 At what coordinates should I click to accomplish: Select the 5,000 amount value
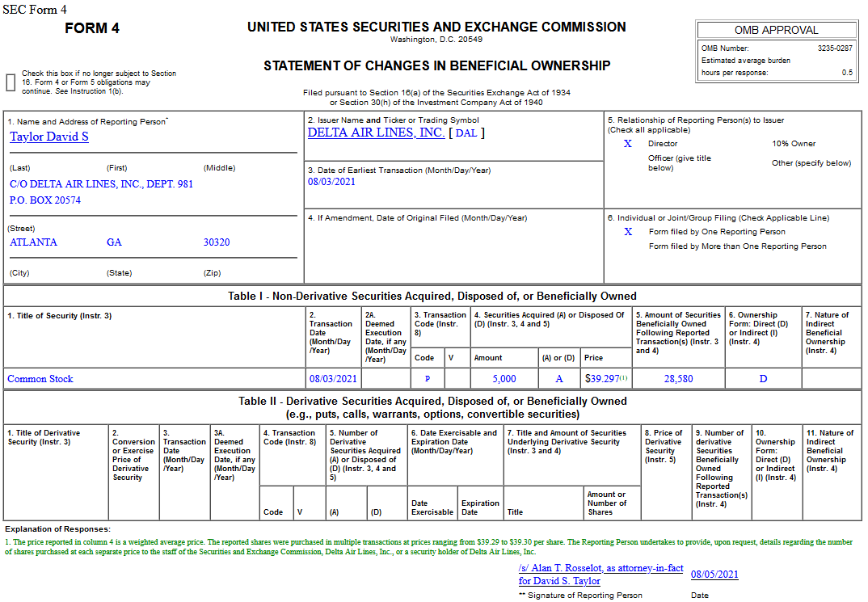504,379
